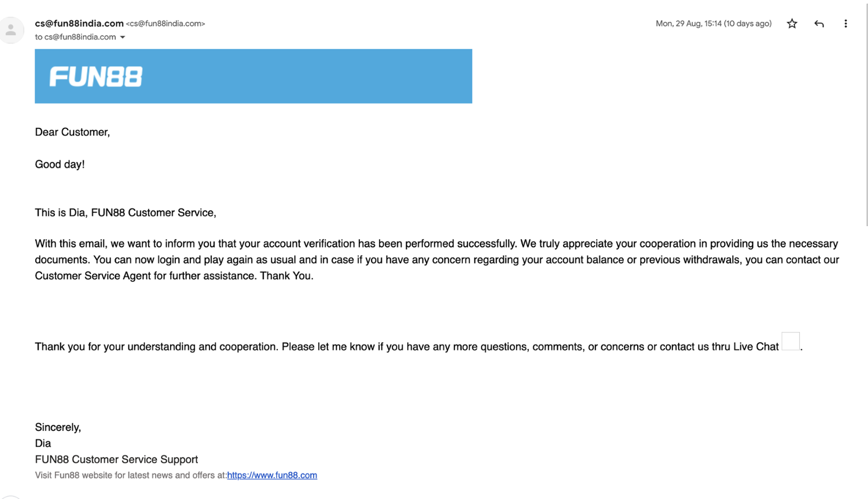Click the "to cs@fun88india.com" recipient line
The height and width of the screenshot is (499, 868).
75,37
